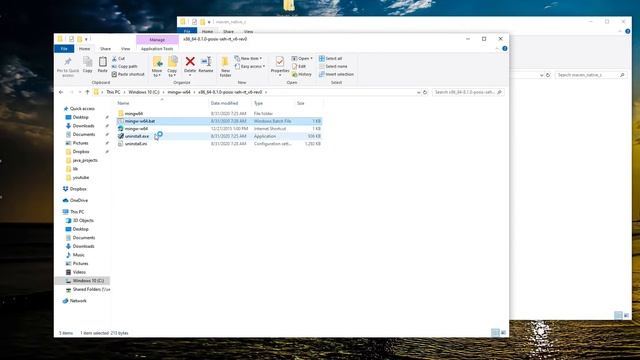
Task: Click search box in maven_native background window
Action: 591,75
